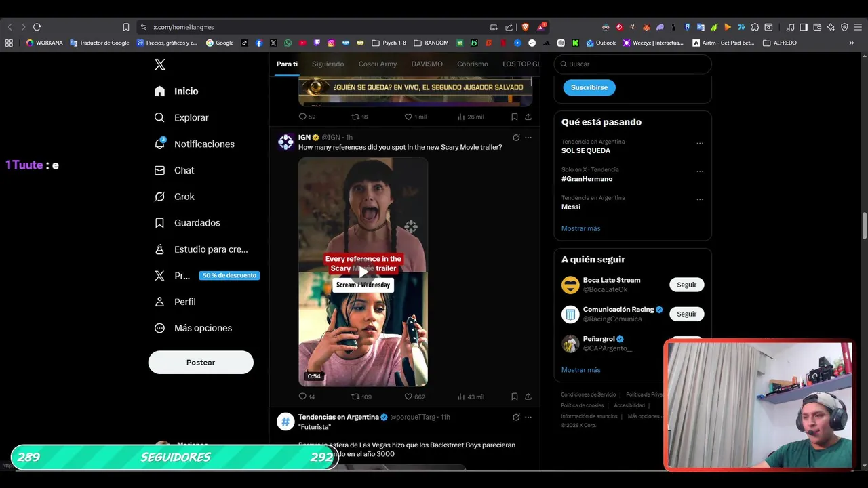Screen dimensions: 868x488
Task: Switch to the Siguiendo tab
Action: (328, 64)
